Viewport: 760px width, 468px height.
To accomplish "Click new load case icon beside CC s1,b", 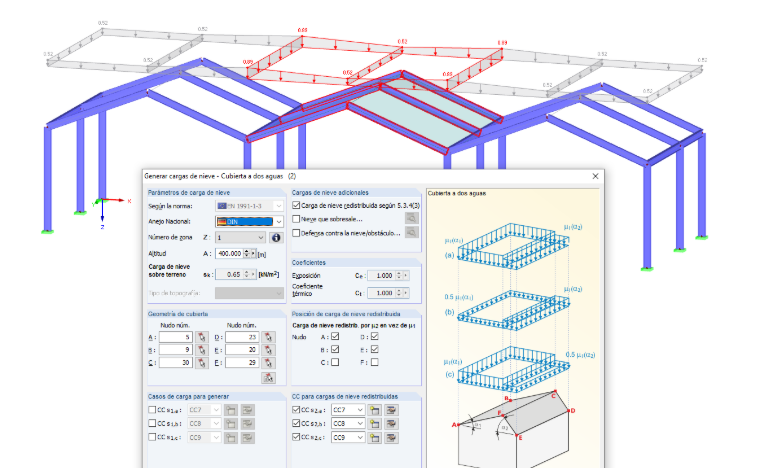I will pyautogui.click(x=231, y=424).
